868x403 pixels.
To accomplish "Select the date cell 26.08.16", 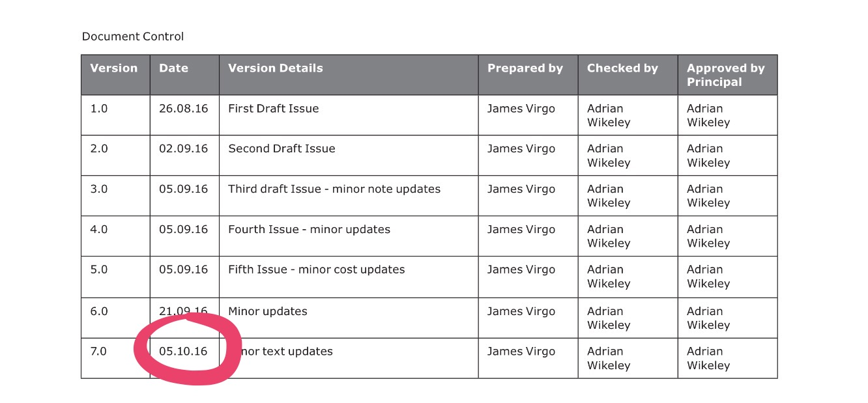I will (183, 109).
